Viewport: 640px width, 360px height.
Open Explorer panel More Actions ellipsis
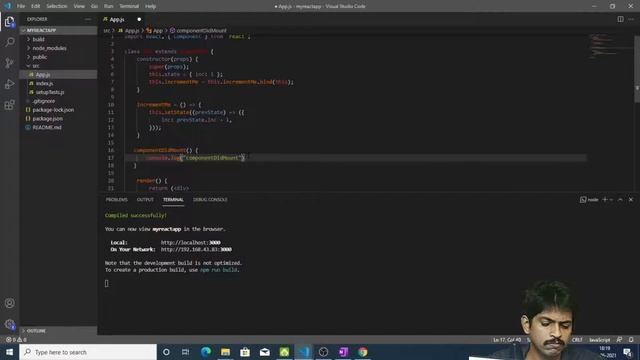coord(88,19)
